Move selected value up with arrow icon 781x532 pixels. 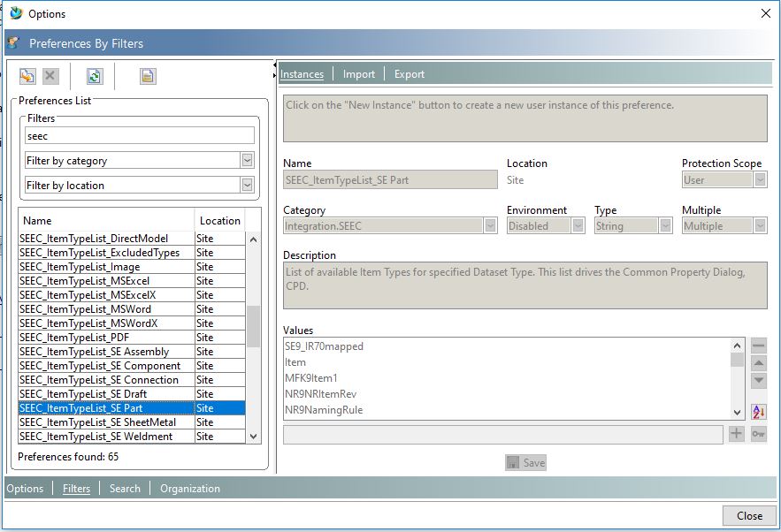pos(758,362)
